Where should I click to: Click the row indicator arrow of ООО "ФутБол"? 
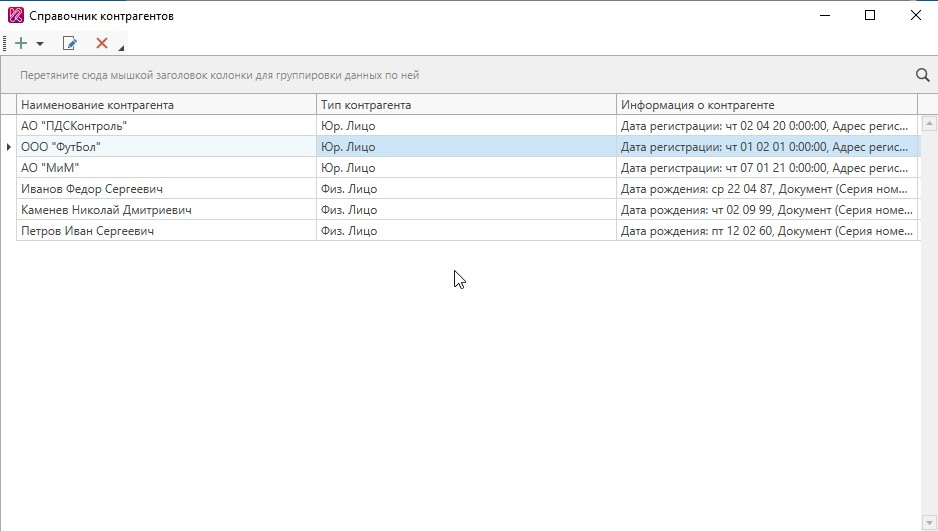point(8,147)
